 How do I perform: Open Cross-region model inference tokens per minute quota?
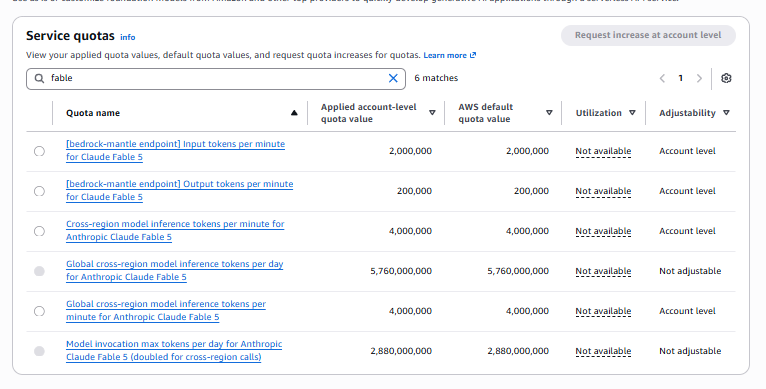[x=175, y=231]
